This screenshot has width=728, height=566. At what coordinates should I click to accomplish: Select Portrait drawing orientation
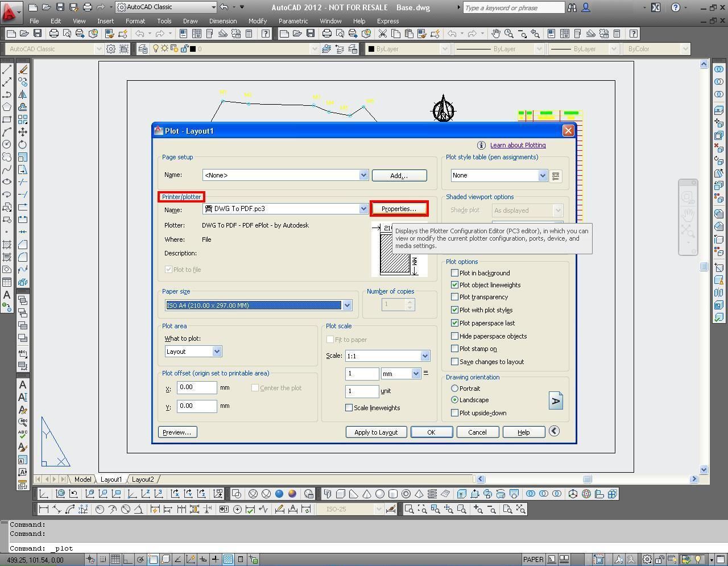454,389
